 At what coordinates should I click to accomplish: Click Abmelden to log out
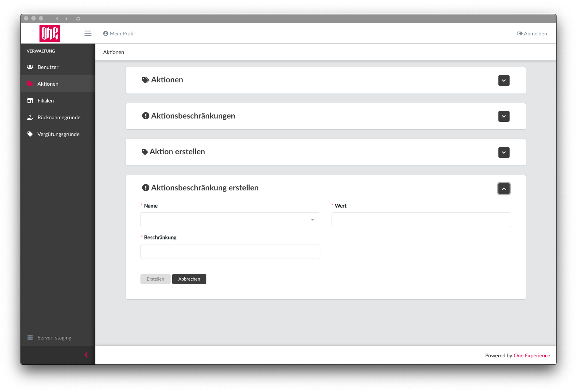pyautogui.click(x=532, y=34)
